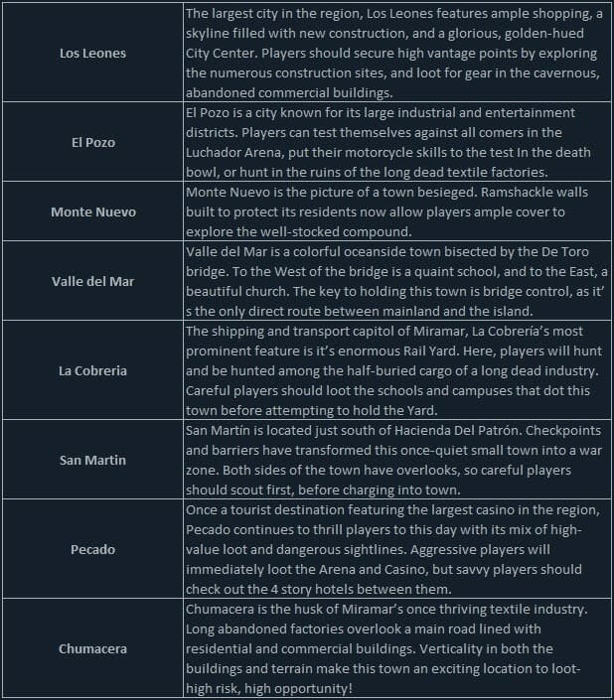Click the description beginning "El Pozo is a city known"
This screenshot has width=614, height=700.
pyautogui.click(x=397, y=142)
